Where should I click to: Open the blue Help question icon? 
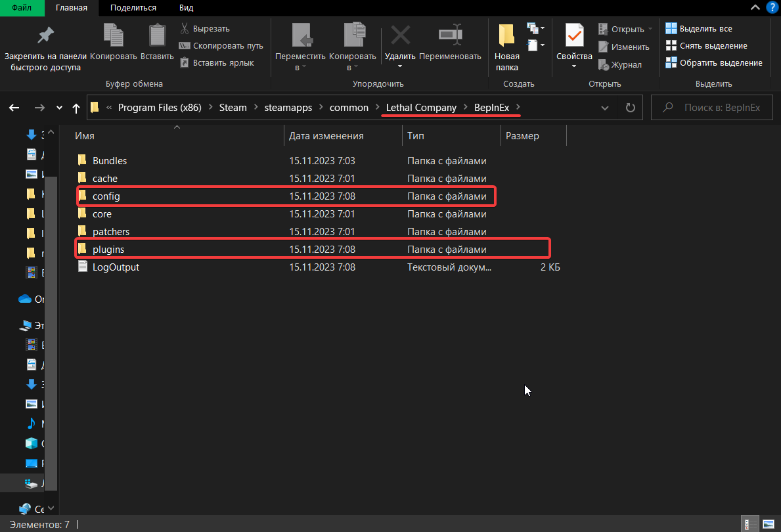[x=772, y=8]
